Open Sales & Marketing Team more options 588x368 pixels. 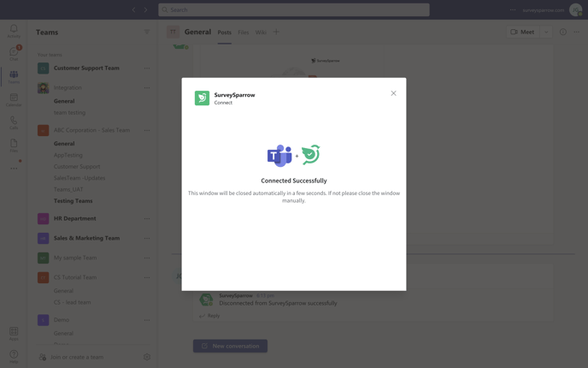point(147,238)
